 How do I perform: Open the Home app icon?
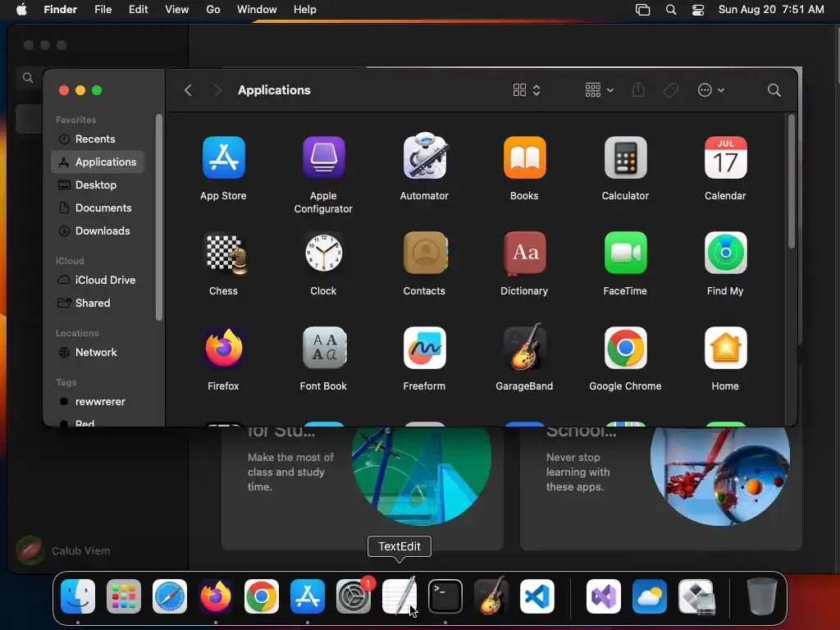click(x=725, y=348)
